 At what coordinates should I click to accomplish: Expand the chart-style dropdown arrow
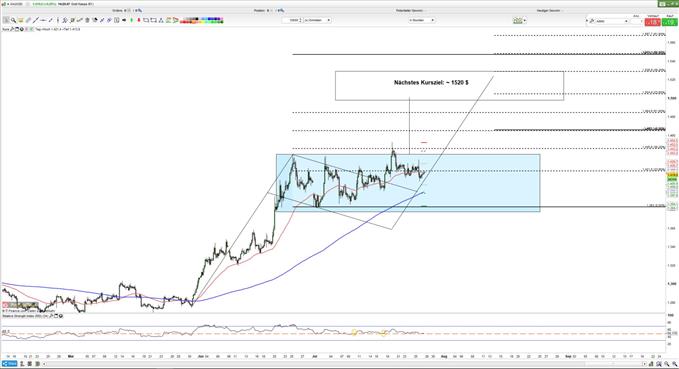tap(524, 20)
